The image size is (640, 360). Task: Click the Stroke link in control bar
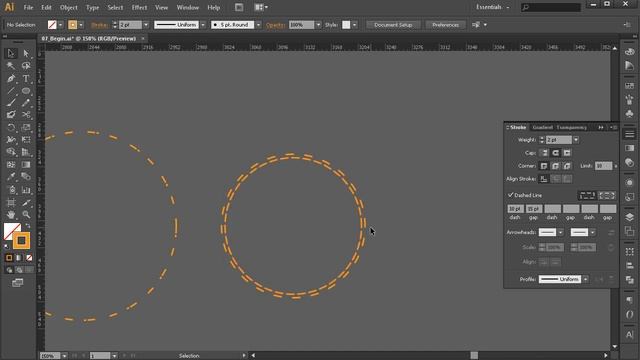[x=99, y=25]
